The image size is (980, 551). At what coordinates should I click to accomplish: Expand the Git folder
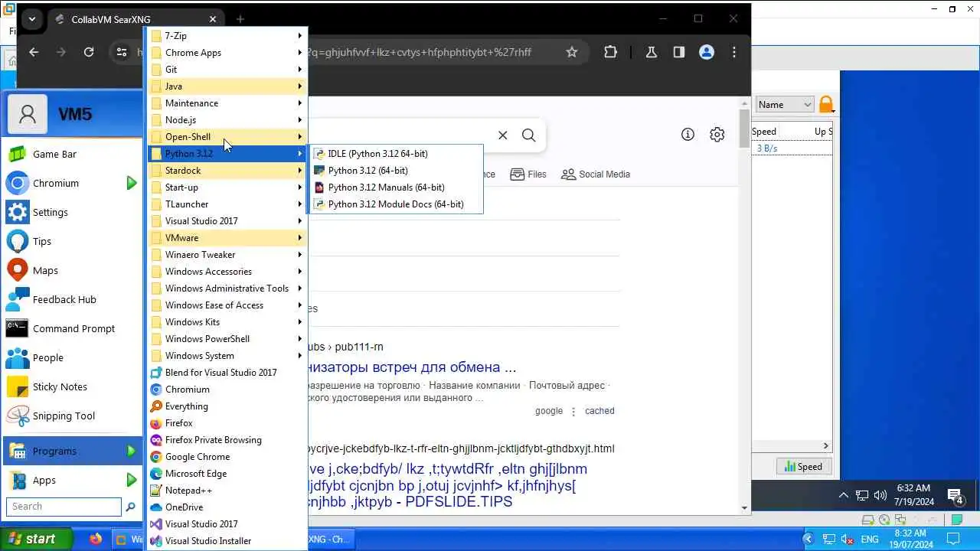pyautogui.click(x=227, y=70)
